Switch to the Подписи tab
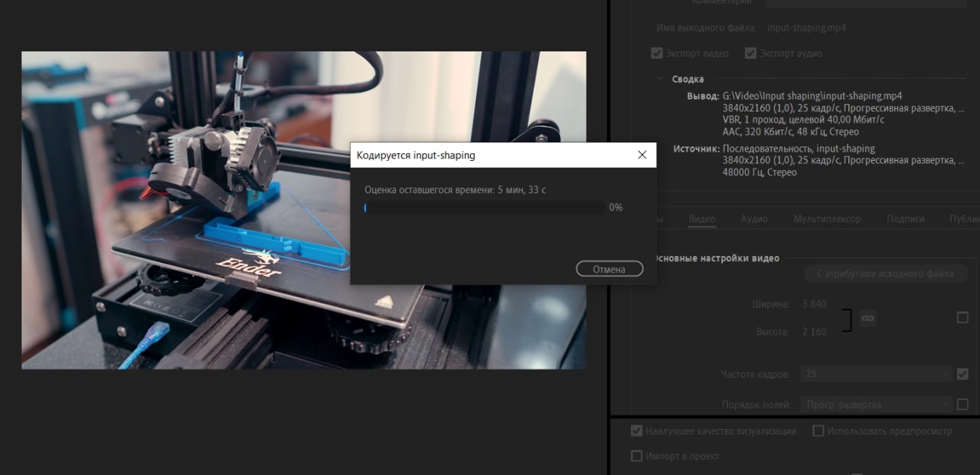The image size is (980, 475). pos(906,219)
